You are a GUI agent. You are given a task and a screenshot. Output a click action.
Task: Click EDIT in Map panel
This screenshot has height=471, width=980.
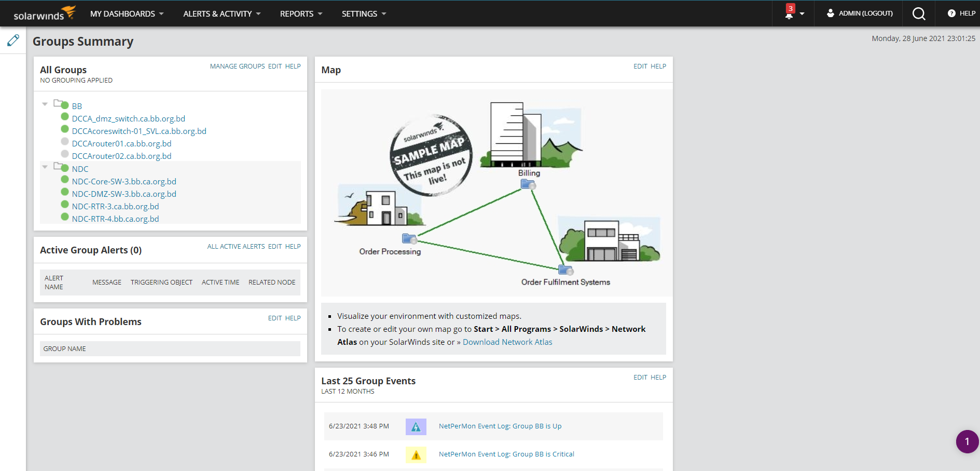coord(640,66)
